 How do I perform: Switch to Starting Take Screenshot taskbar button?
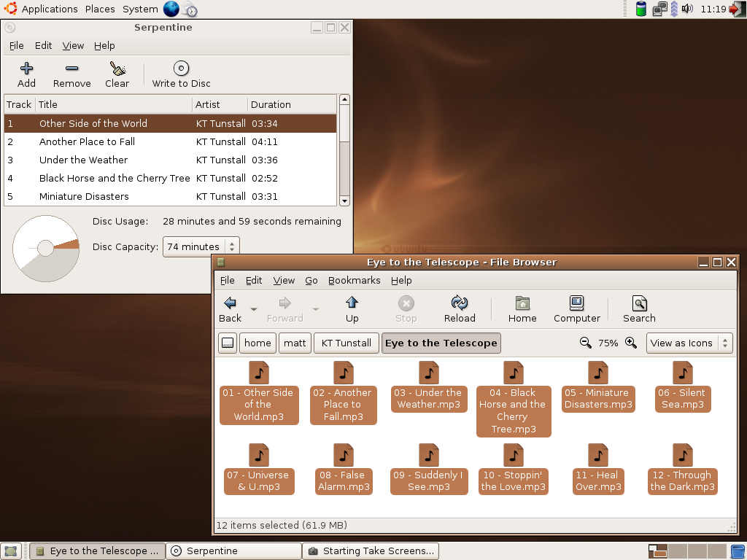371,551
